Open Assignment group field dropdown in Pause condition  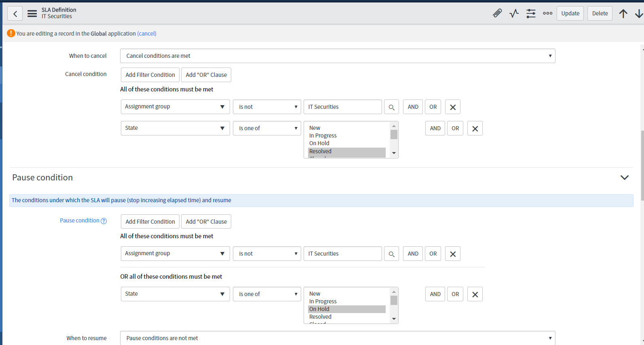tap(175, 254)
